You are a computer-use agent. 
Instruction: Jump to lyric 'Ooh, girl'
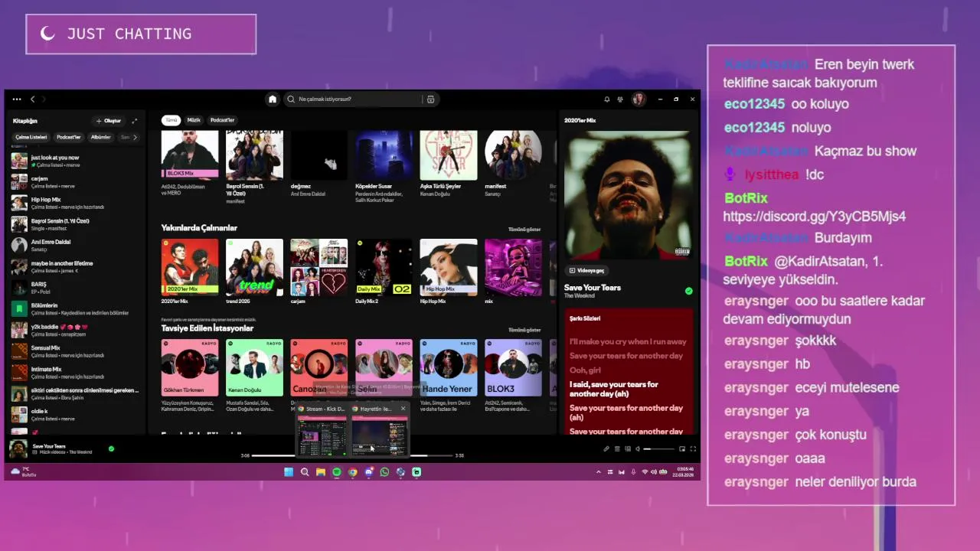[584, 370]
